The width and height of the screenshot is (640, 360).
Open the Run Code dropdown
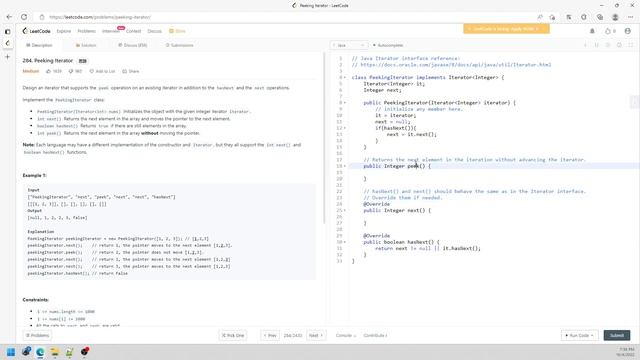tap(579, 336)
